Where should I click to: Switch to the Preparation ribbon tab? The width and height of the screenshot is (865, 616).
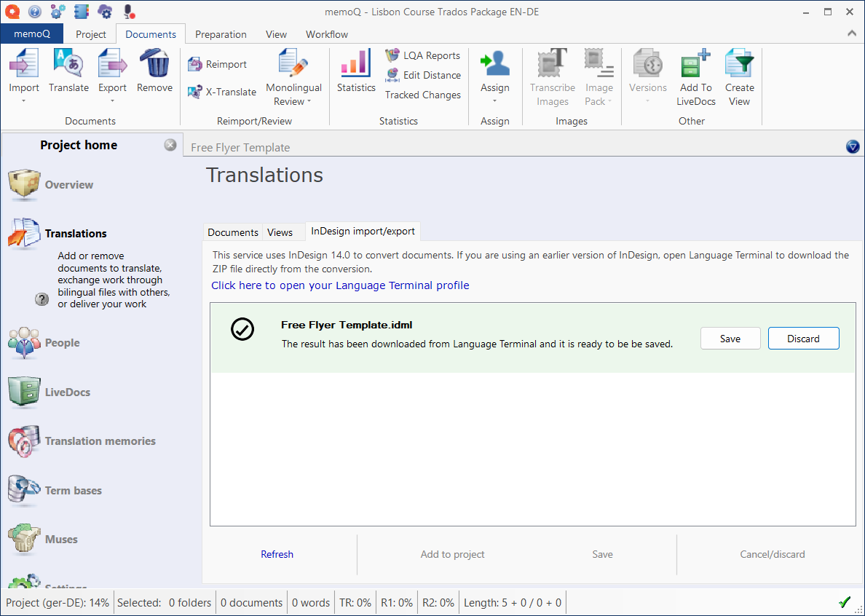pos(221,34)
